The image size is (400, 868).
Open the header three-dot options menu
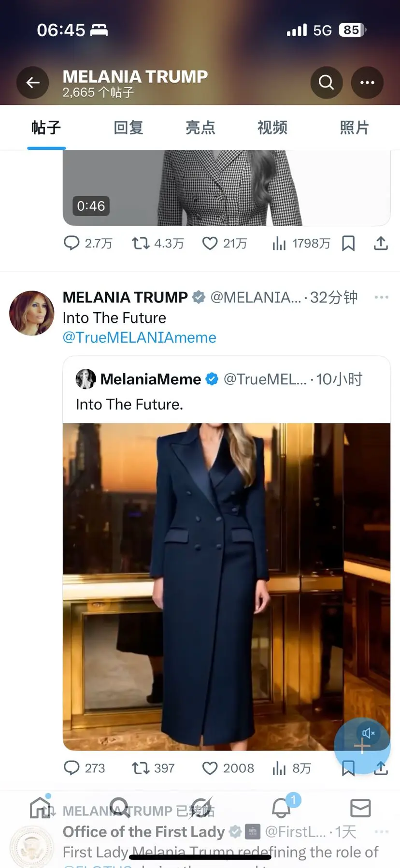367,83
